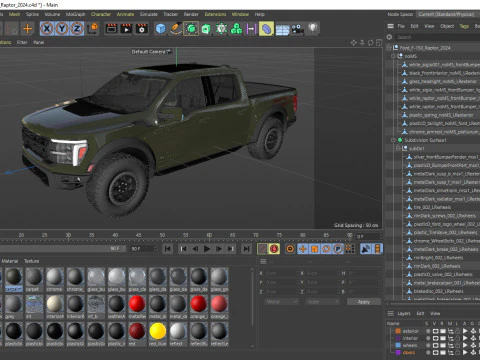Open Material manager Texture menu
The width and height of the screenshot is (480, 360).
point(31,261)
